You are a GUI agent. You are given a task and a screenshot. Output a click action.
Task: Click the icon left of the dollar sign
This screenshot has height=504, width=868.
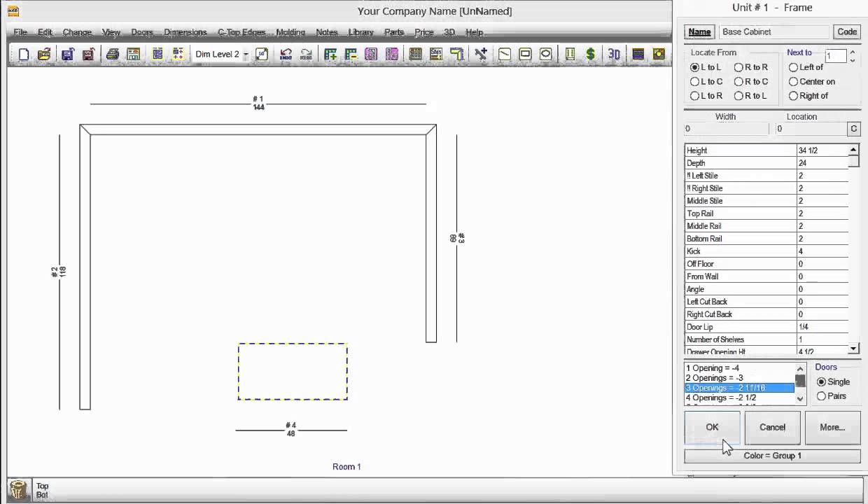[570, 54]
